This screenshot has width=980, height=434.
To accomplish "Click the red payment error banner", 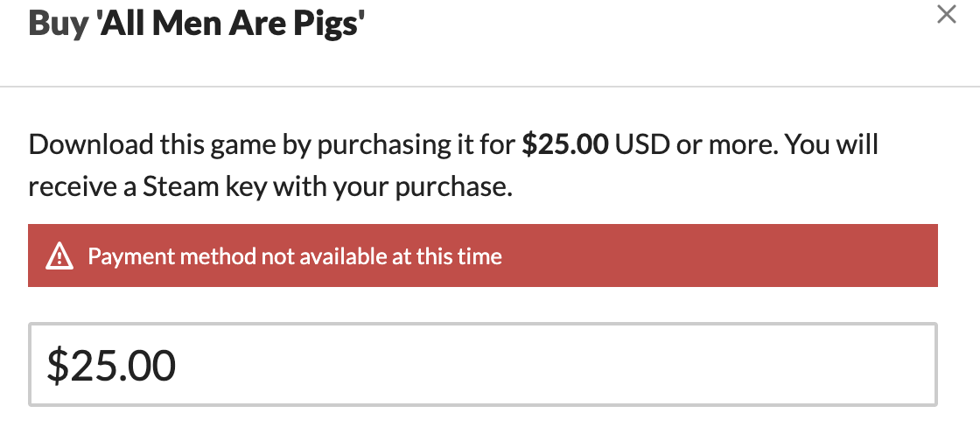I will [482, 255].
